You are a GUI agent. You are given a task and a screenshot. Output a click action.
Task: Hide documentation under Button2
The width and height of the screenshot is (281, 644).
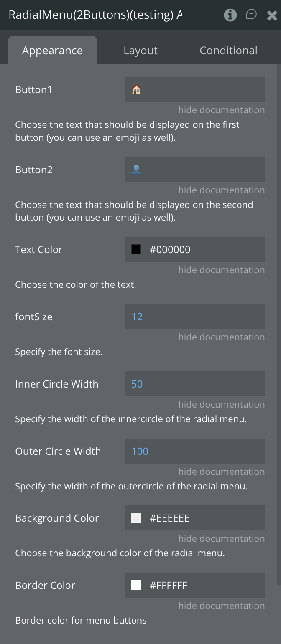coord(221,190)
